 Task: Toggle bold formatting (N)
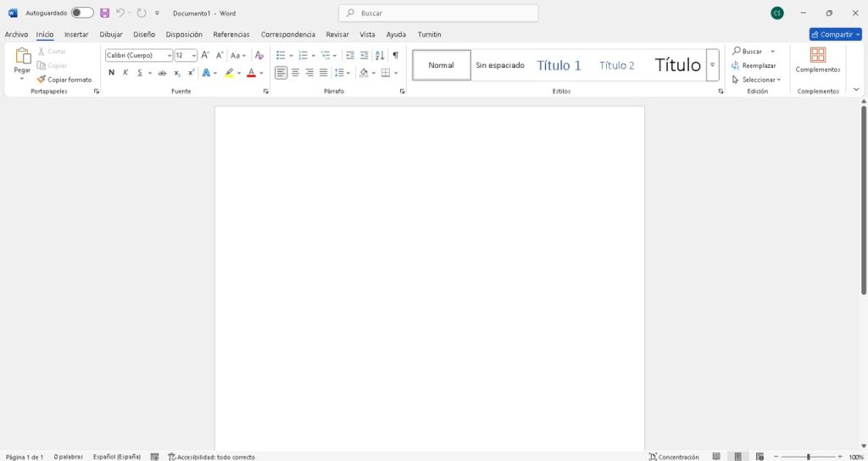[111, 73]
